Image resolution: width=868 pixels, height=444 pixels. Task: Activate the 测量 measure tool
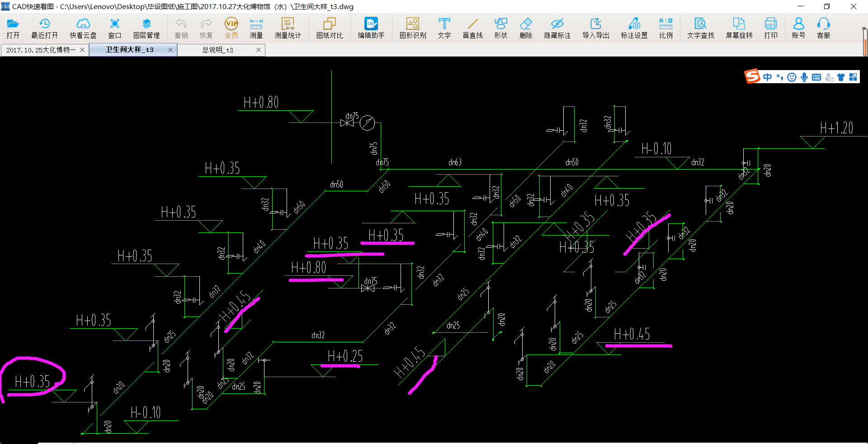point(256,28)
